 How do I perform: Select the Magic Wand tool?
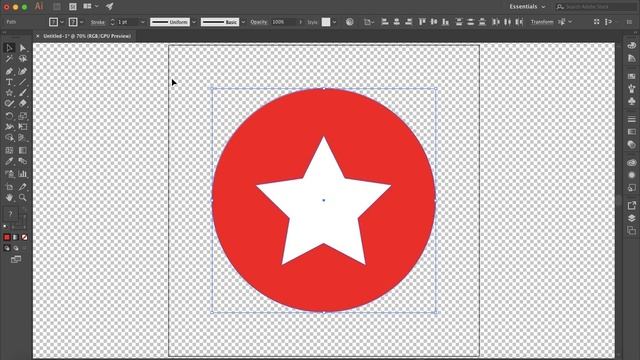coord(9,59)
